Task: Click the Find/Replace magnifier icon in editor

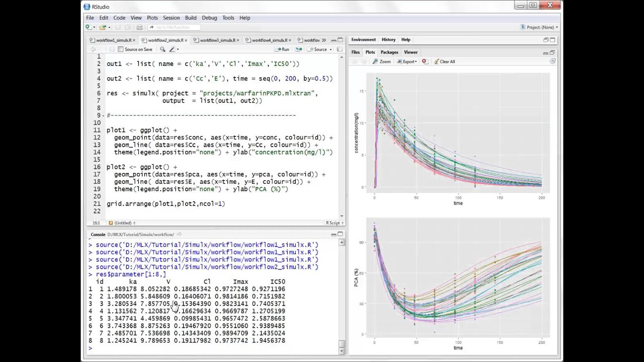Action: [163, 49]
